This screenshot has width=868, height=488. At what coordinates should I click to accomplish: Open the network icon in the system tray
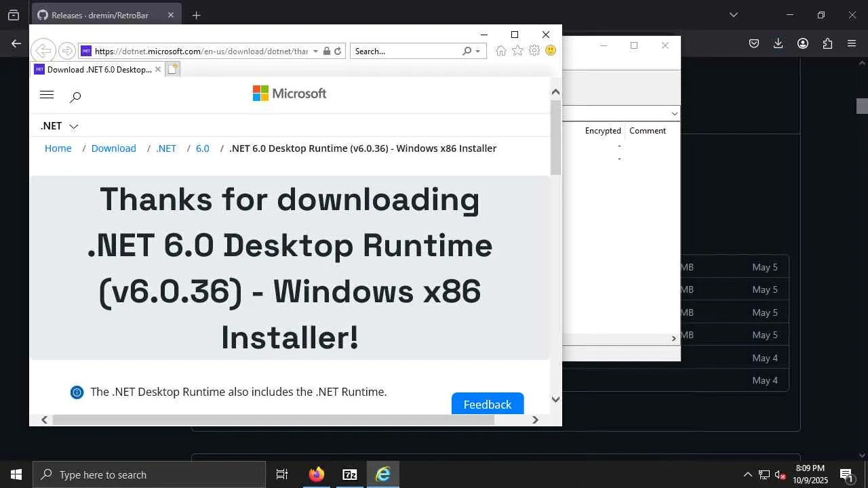(x=764, y=474)
